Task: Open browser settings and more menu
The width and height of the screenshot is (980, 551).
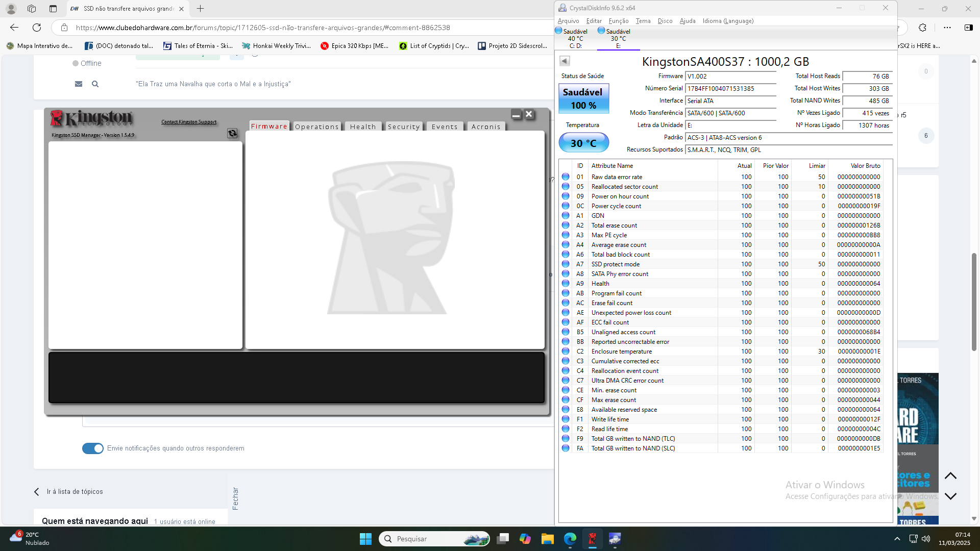Action: [x=947, y=28]
